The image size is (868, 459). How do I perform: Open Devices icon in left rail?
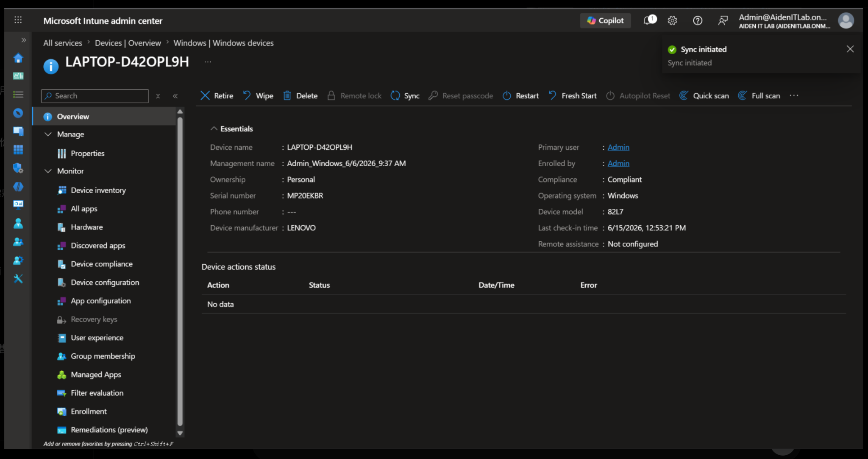[x=18, y=131]
